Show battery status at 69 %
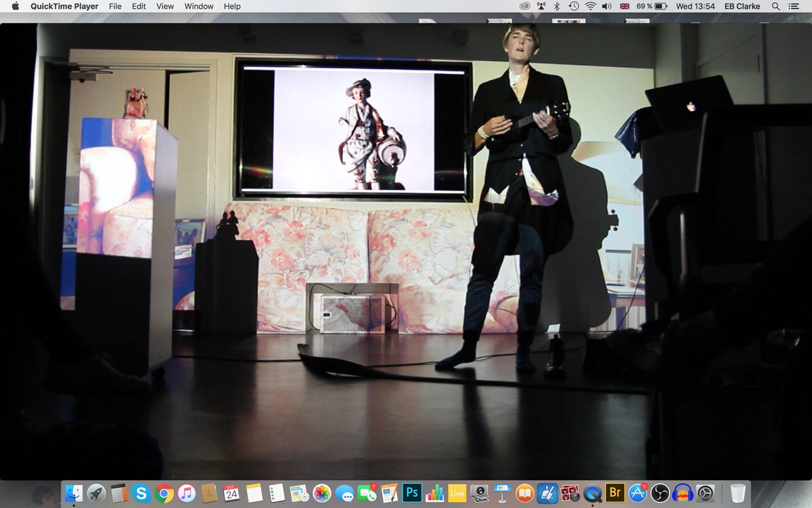 pos(652,6)
